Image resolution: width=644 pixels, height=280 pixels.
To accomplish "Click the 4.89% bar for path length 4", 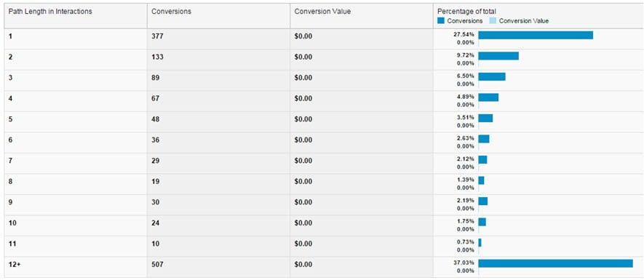I will point(488,97).
